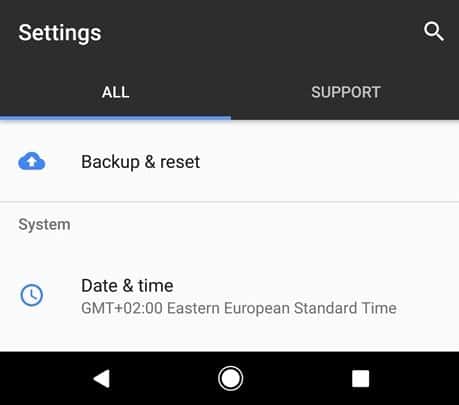Click the Settings title text
The width and height of the screenshot is (459, 405).
coord(60,33)
